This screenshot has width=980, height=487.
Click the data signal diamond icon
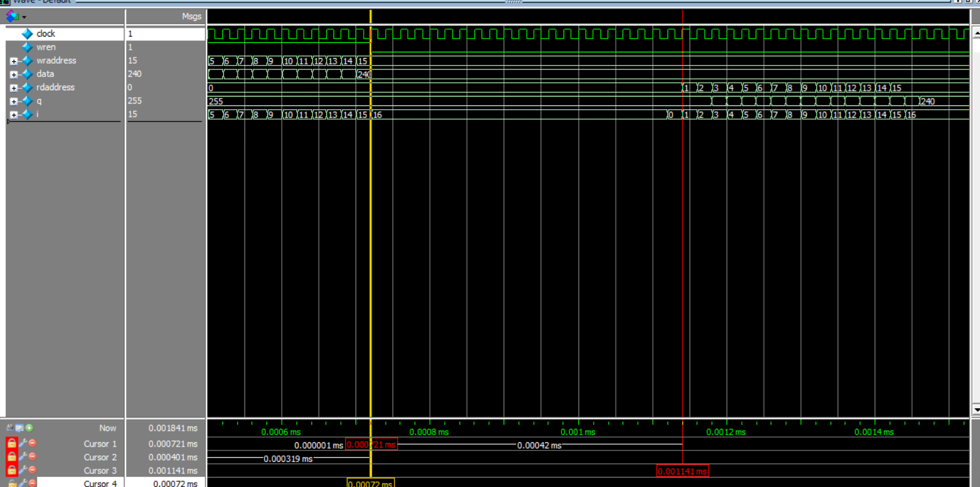click(26, 74)
